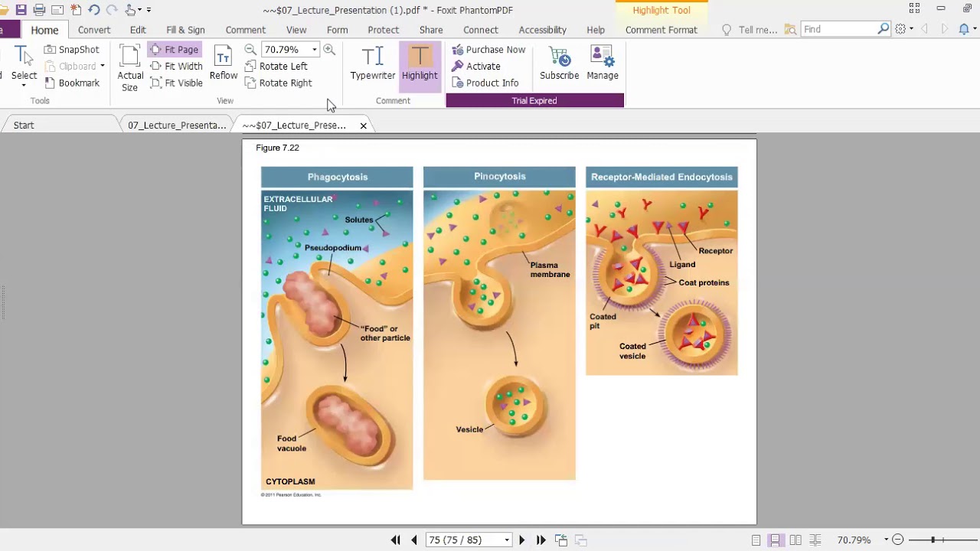Choose the Select text tool

pyautogui.click(x=24, y=66)
